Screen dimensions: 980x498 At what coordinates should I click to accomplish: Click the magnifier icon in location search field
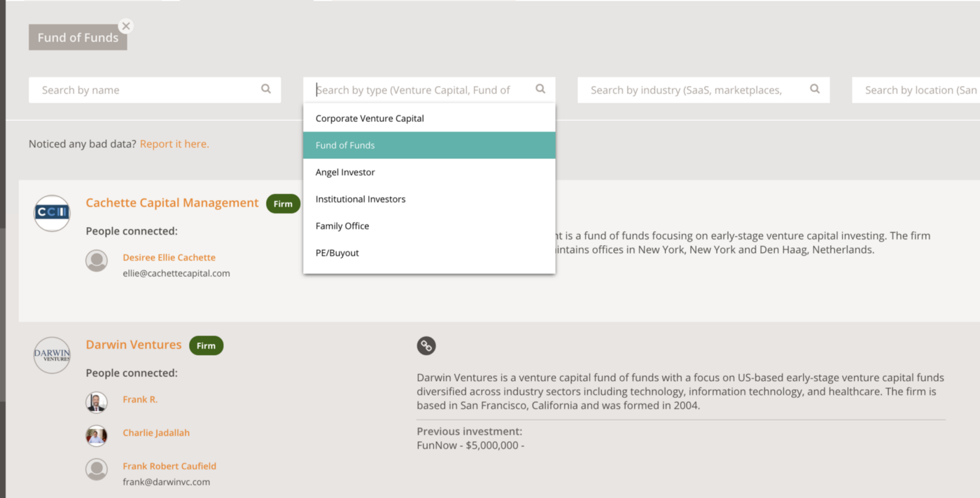(977, 89)
